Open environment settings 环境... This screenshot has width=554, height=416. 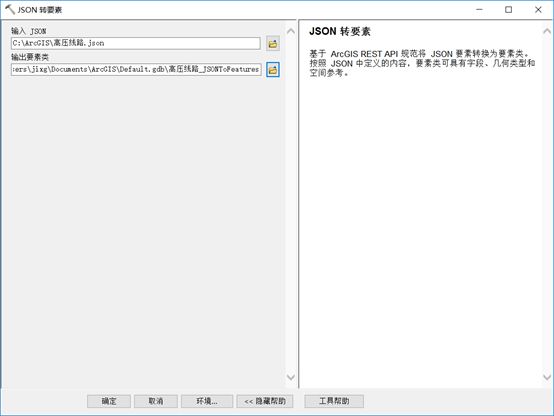coord(207,401)
